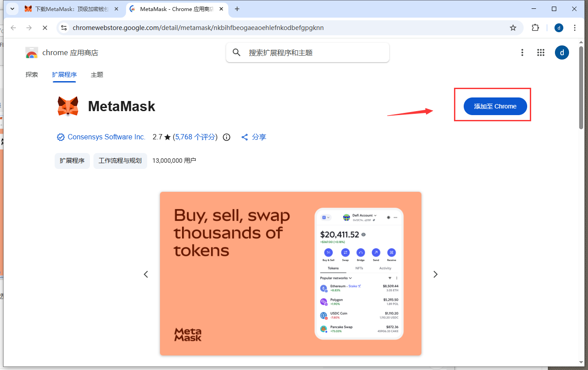Click the search magnifier icon
Viewport: 588px width, 370px height.
[x=237, y=52]
